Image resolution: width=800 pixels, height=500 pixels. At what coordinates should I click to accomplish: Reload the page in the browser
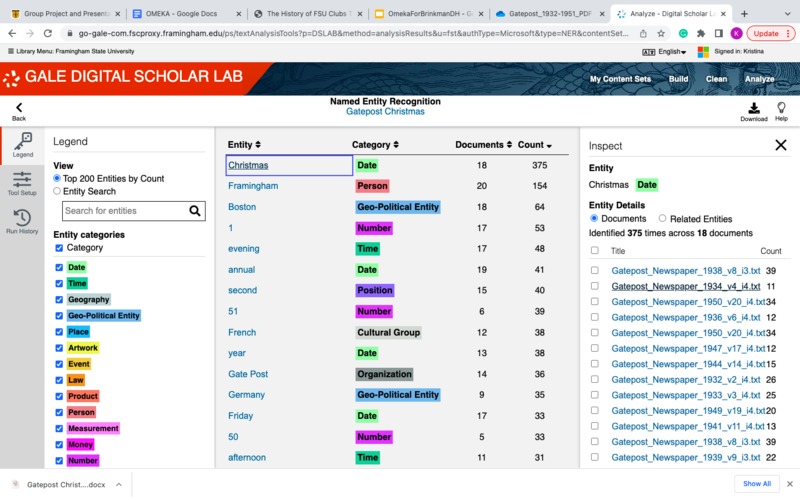click(x=47, y=33)
